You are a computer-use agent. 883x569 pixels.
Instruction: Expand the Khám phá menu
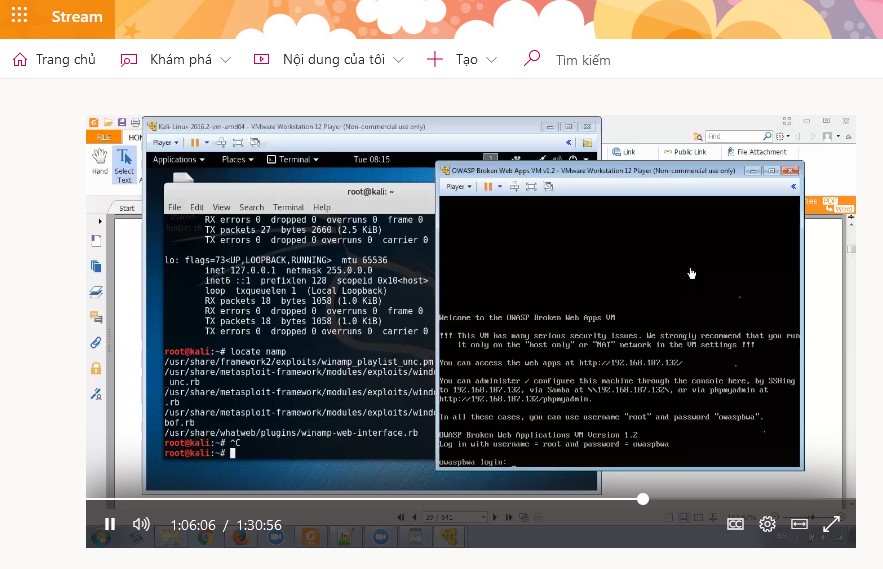(x=176, y=59)
